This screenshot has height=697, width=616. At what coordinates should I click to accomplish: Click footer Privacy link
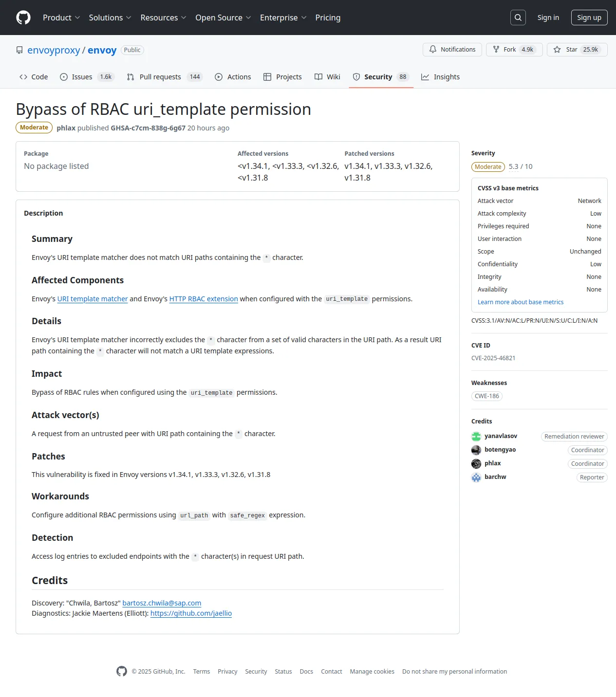(x=227, y=672)
